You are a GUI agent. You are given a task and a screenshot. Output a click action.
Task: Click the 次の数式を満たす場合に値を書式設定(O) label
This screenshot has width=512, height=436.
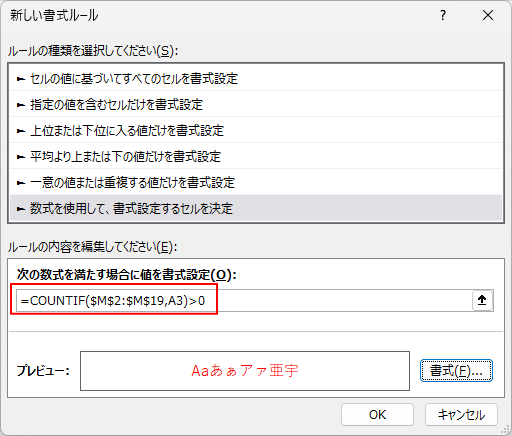click(x=127, y=275)
